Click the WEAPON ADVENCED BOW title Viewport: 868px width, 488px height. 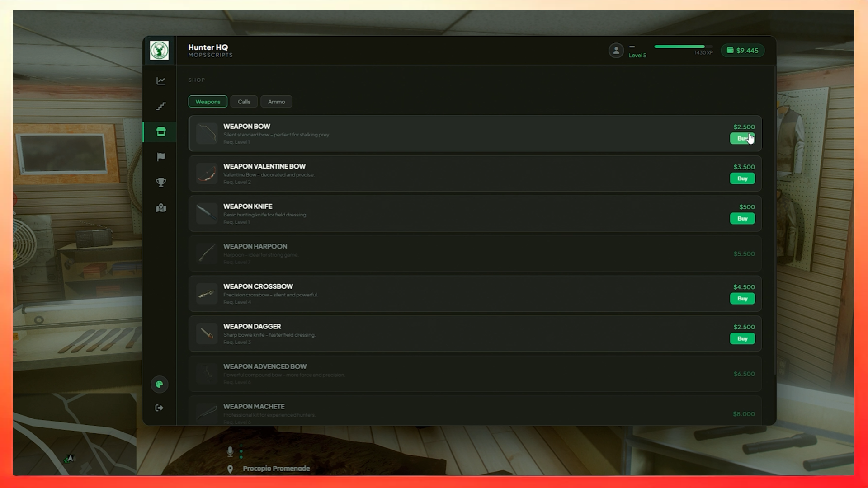[x=265, y=366]
